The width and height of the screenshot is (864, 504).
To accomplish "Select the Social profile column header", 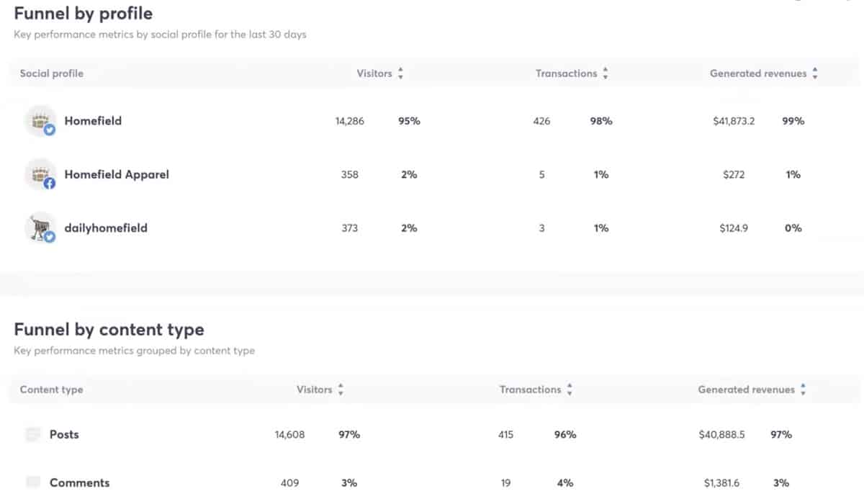I will coord(51,73).
